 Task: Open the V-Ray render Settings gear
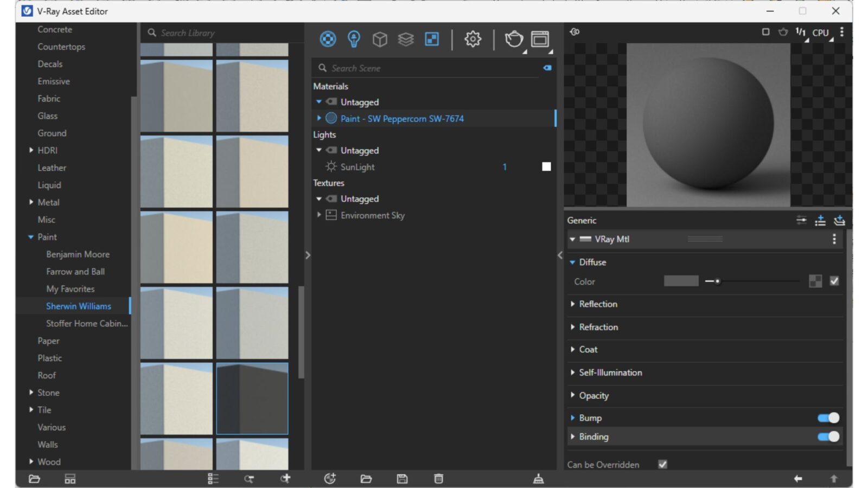tap(471, 39)
